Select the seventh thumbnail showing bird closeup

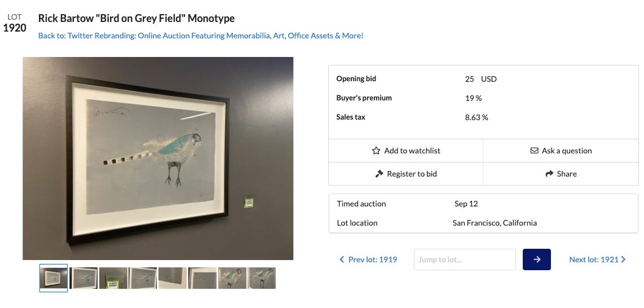(x=232, y=278)
